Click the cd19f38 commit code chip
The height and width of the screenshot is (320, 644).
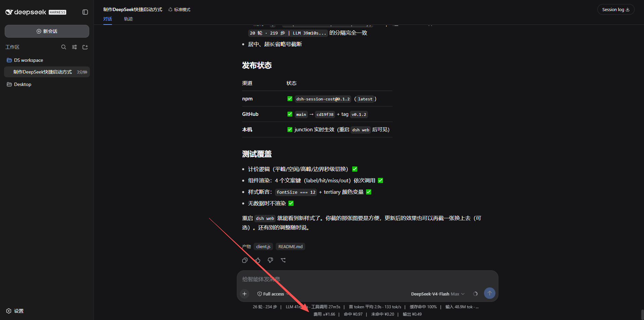click(325, 115)
